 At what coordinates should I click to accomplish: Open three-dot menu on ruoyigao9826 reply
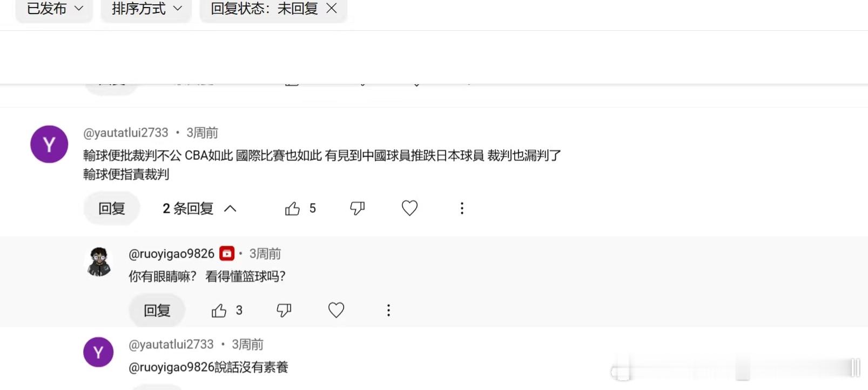388,311
